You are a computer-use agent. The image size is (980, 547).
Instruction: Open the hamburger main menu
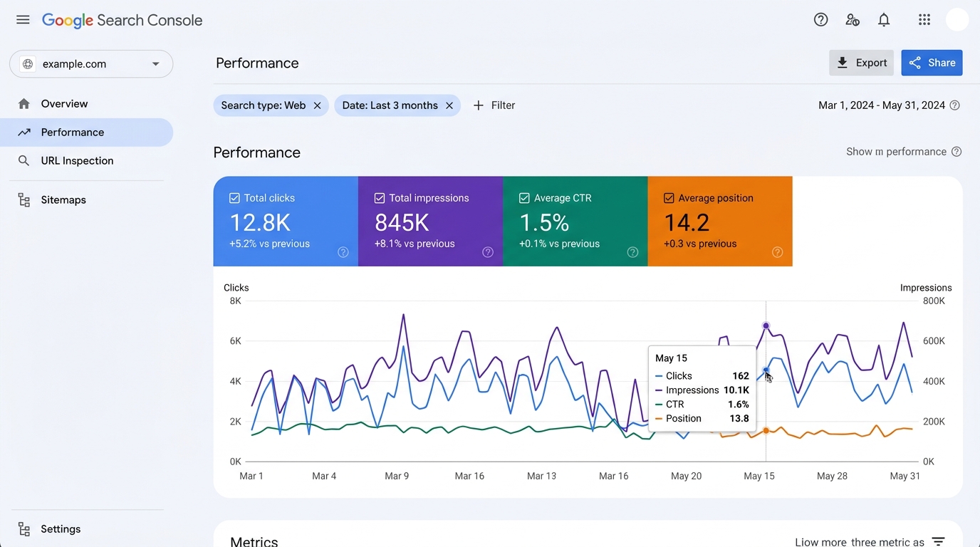(23, 20)
